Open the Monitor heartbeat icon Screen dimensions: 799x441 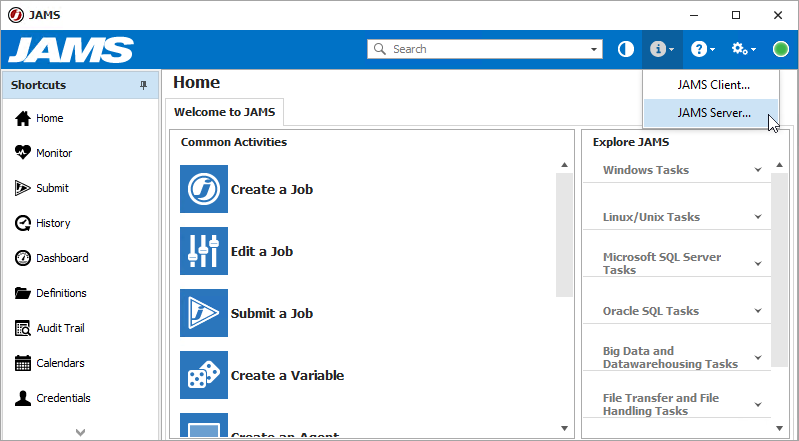[23, 153]
